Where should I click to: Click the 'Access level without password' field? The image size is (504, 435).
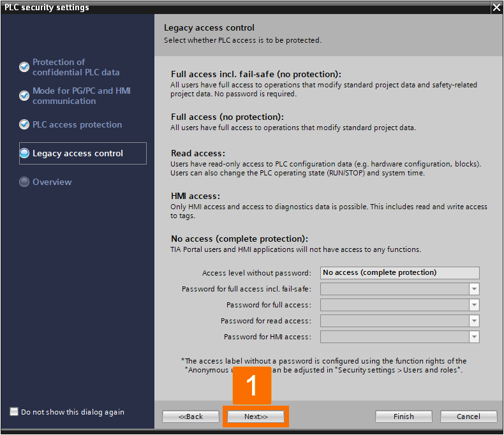400,273
